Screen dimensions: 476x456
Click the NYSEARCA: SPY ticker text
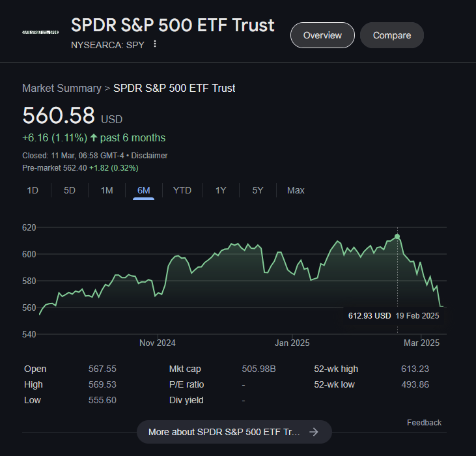click(x=107, y=45)
